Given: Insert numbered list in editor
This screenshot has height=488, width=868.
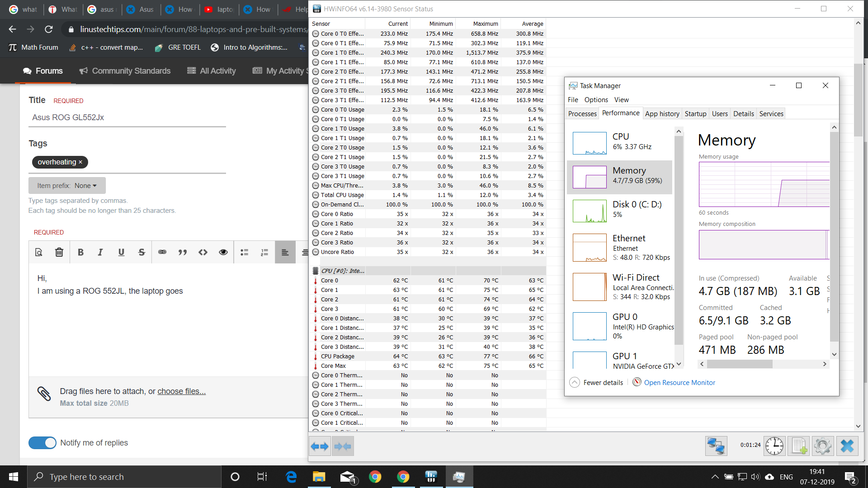Looking at the screenshot, I should coord(265,252).
